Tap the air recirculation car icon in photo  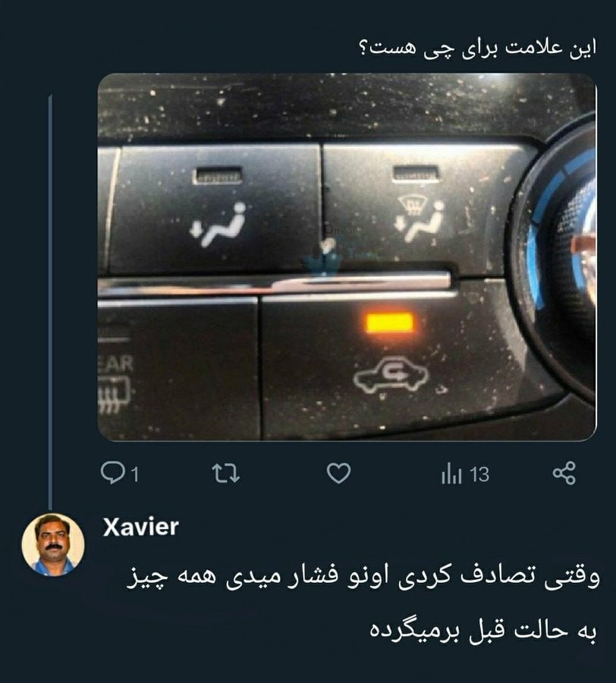(391, 377)
